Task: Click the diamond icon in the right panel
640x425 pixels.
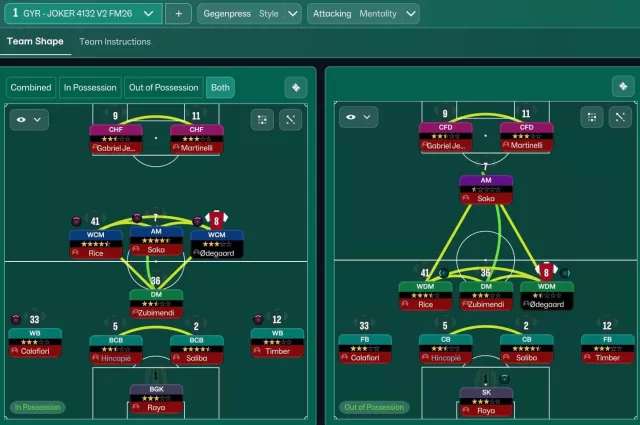Action: point(623,86)
